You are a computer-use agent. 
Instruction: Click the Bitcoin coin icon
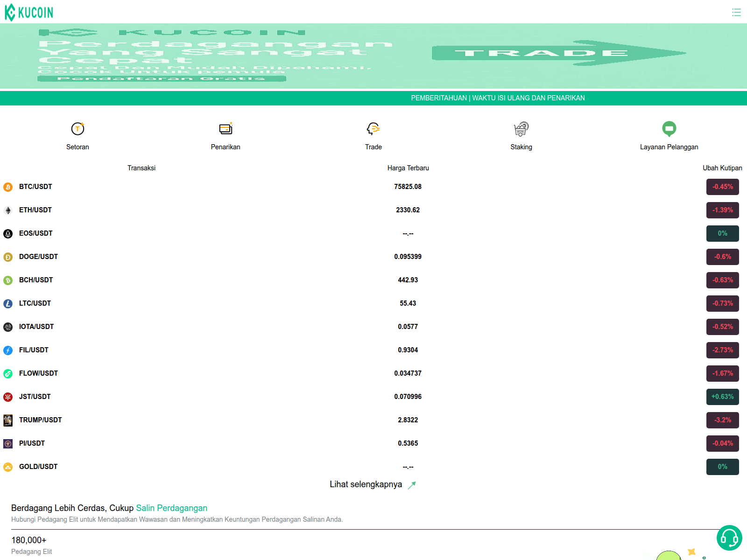(x=8, y=187)
